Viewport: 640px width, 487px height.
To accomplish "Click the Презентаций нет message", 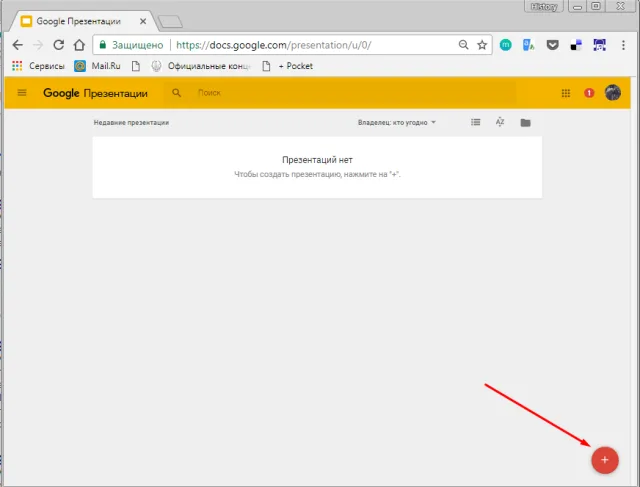I will click(x=317, y=160).
